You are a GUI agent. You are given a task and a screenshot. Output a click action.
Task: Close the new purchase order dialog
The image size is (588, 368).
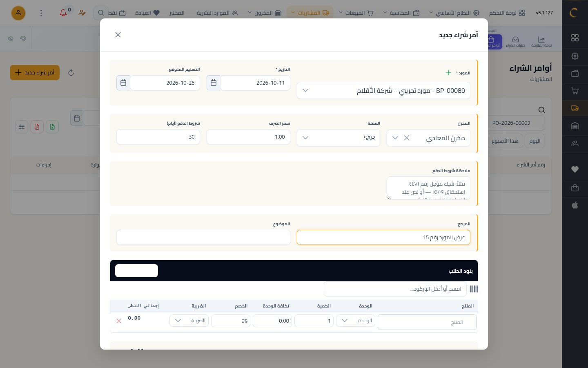118,35
